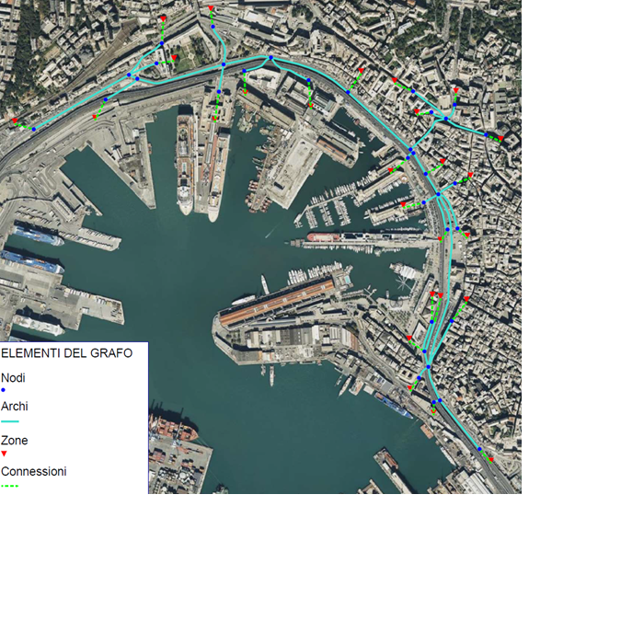Select the 'Nodi' legend label

tap(13, 378)
